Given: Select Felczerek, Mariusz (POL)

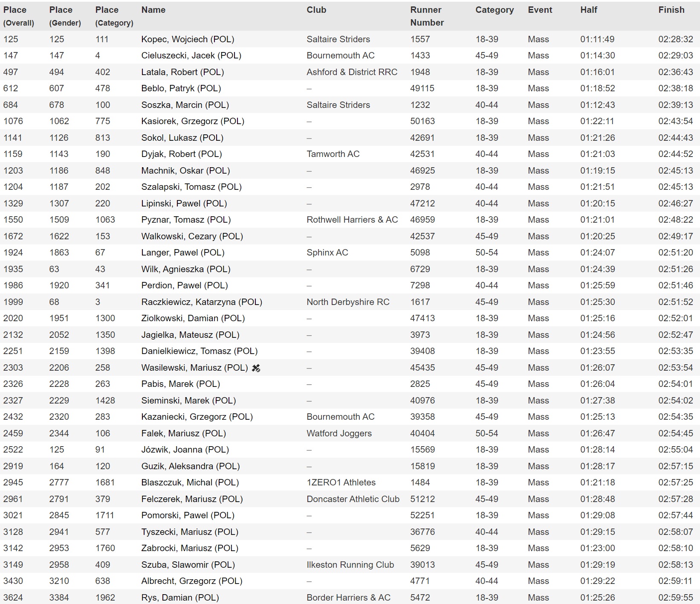Looking at the screenshot, I should point(192,499).
